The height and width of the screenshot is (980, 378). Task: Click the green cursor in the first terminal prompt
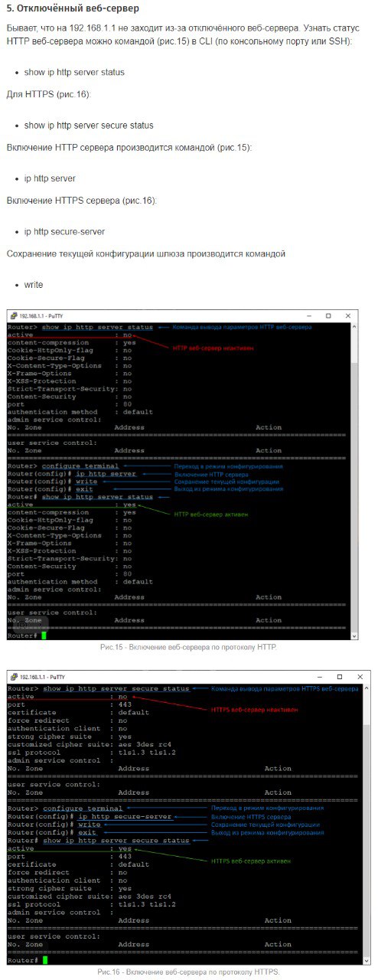tap(44, 635)
